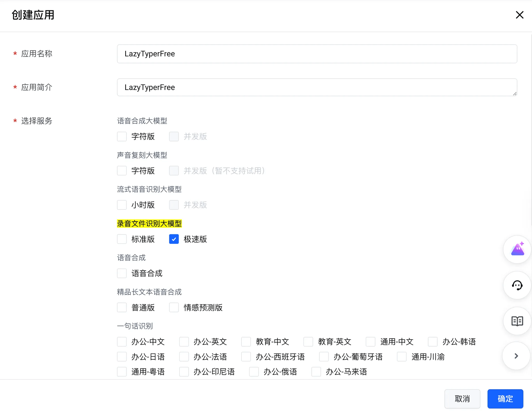Enable 字符版 under 声音复刻大模型

[x=122, y=170]
